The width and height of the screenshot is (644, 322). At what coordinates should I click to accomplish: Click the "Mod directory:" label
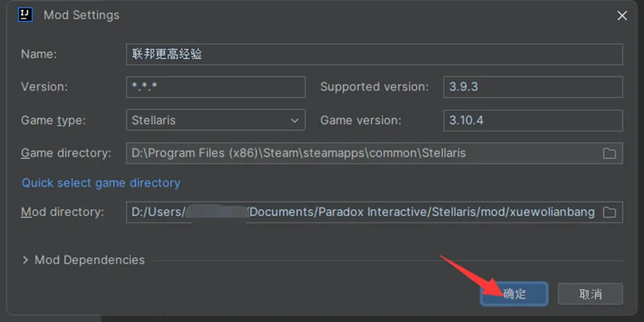[x=62, y=212]
